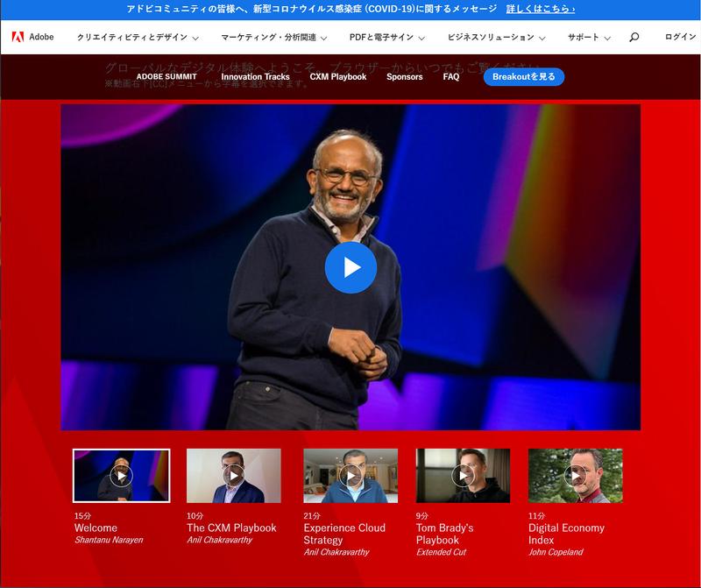The image size is (701, 588).
Task: Go to the FAQ section
Action: (451, 77)
